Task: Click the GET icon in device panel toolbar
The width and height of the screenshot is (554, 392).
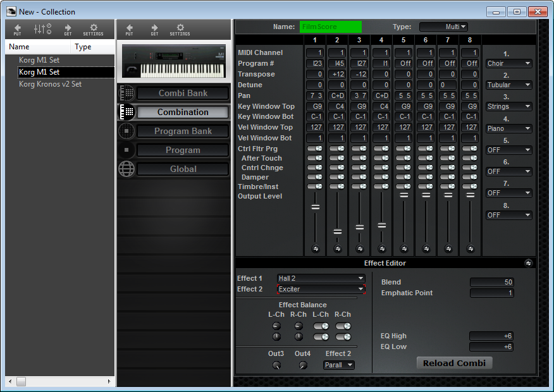Action: click(x=154, y=29)
